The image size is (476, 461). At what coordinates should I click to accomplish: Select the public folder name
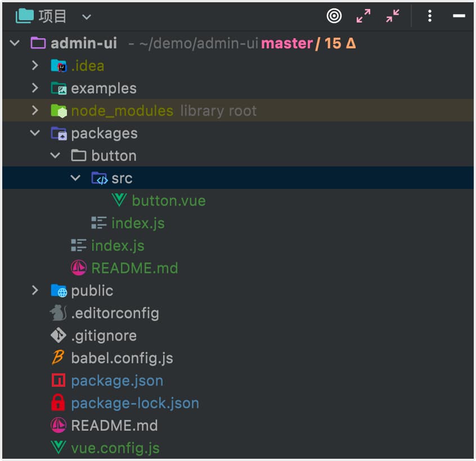pos(92,291)
